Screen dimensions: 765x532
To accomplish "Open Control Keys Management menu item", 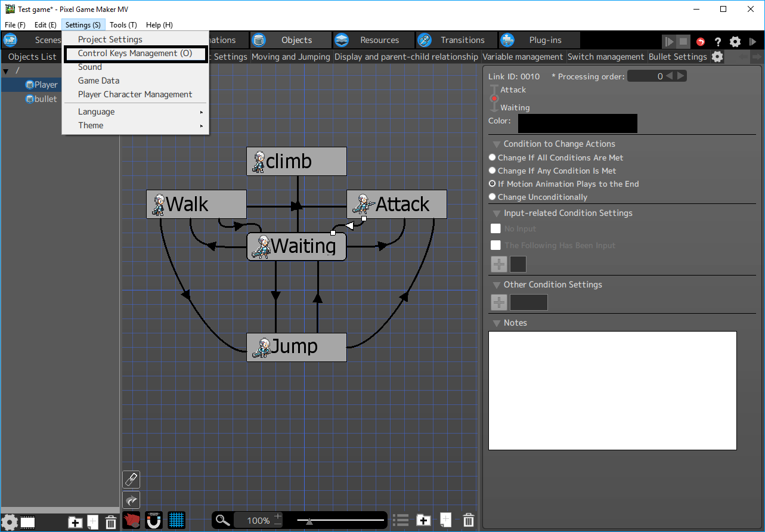I will point(135,53).
